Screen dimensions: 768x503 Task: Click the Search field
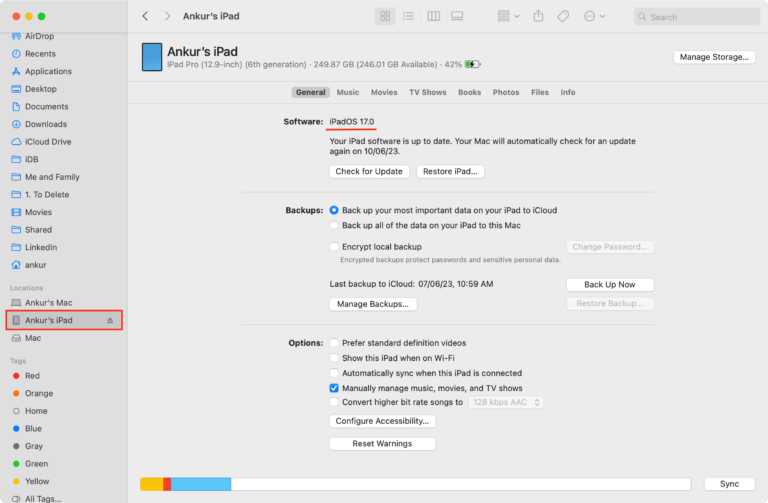[x=696, y=17]
